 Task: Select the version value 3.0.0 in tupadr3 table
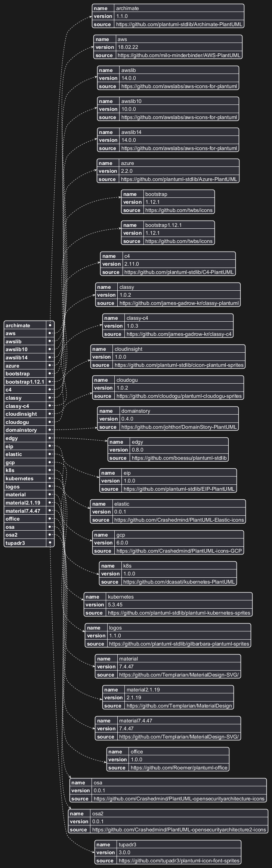125,853
